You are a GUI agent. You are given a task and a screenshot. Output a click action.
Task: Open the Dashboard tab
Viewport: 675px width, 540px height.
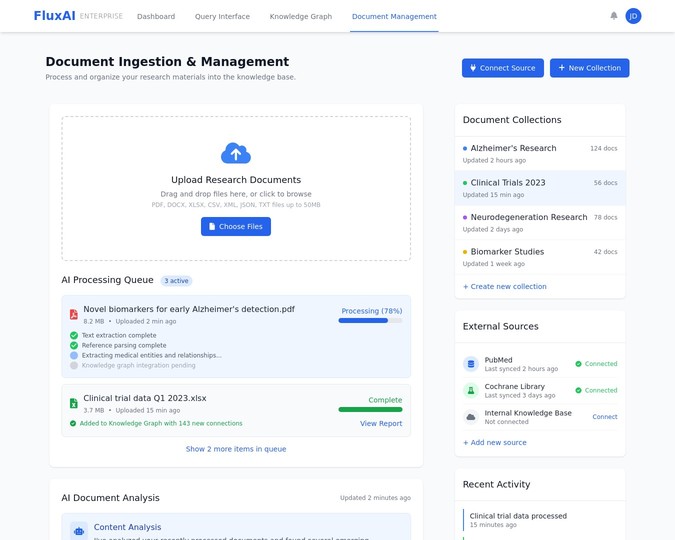(156, 16)
